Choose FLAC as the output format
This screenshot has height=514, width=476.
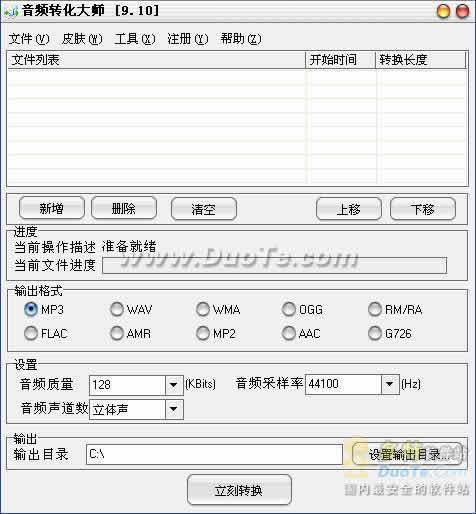click(x=31, y=333)
